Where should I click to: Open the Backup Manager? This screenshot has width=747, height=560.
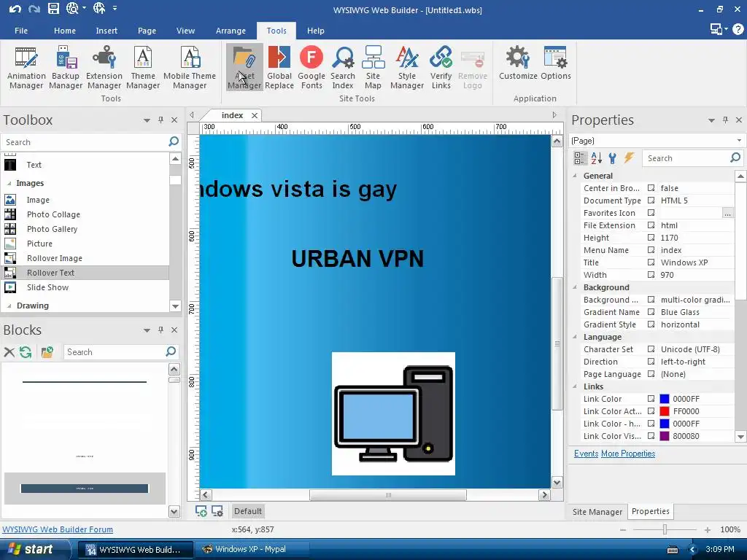[66, 68]
